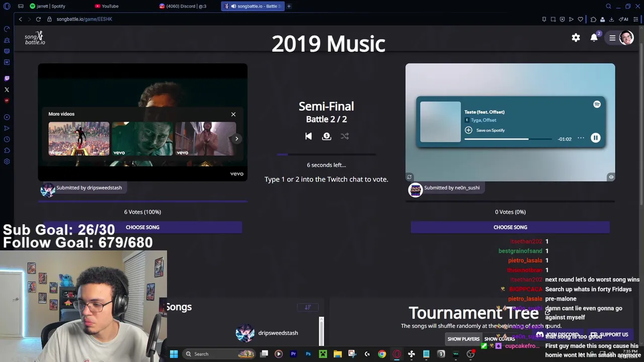This screenshot has height=362, width=644.
Task: Open Photoshop from taskbar
Action: pos(308,354)
